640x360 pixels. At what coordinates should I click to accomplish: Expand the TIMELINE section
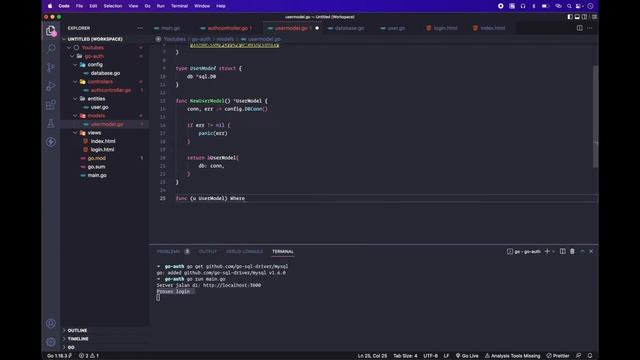point(78,339)
